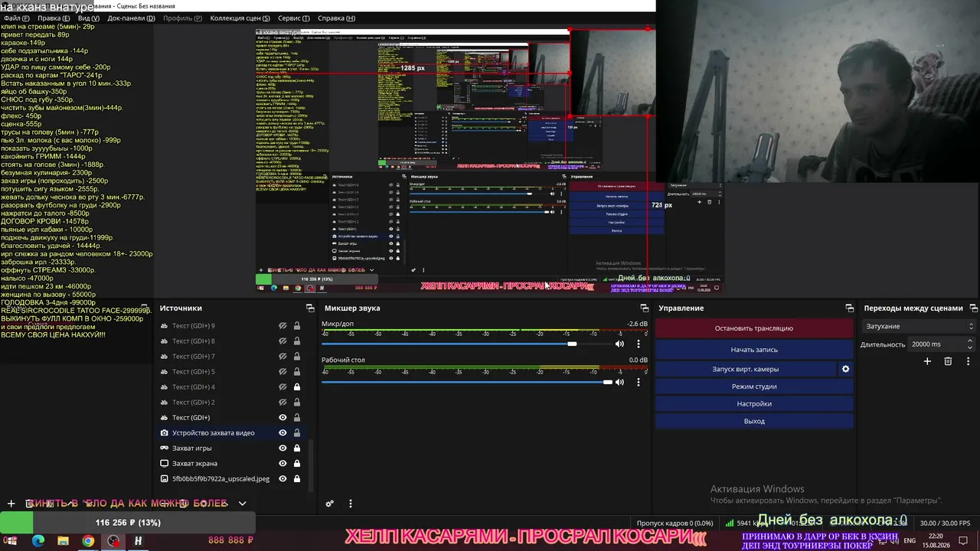Open the H app on the taskbar
This screenshot has height=551, width=980.
coord(138,541)
